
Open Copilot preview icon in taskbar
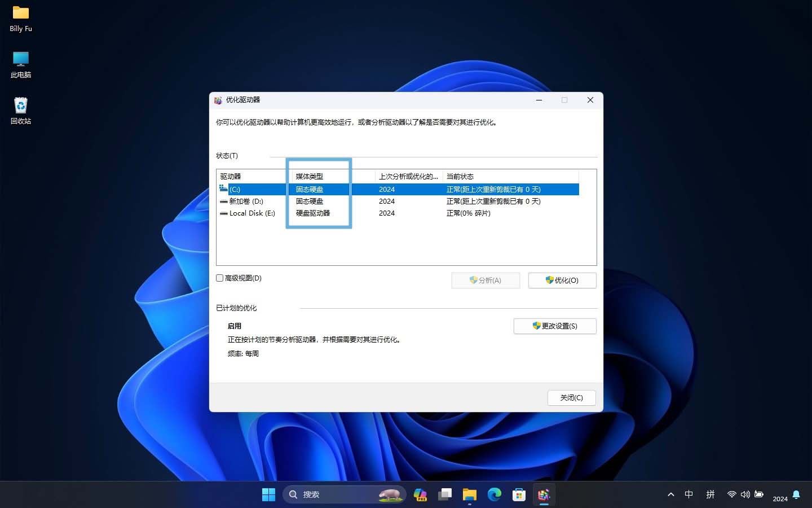[x=420, y=494]
